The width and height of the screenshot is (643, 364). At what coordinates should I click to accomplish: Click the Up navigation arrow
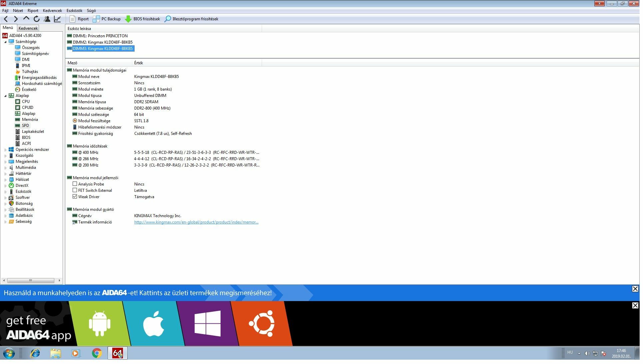[26, 19]
